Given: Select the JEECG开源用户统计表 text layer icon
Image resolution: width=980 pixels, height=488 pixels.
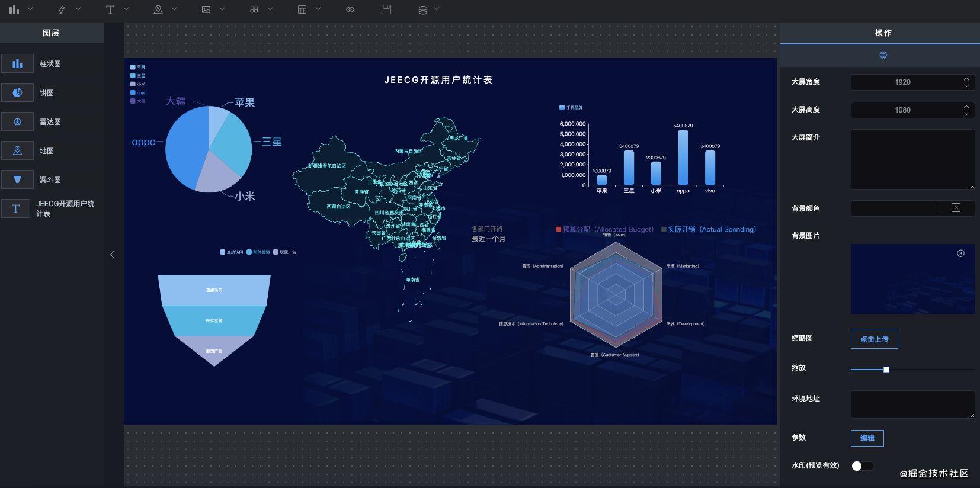Looking at the screenshot, I should point(16,208).
